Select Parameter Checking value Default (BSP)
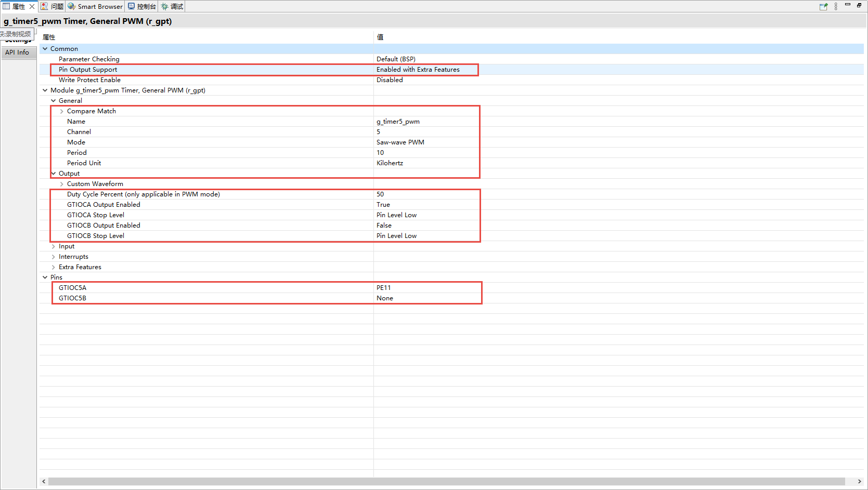Image resolution: width=868 pixels, height=490 pixels. tap(396, 59)
